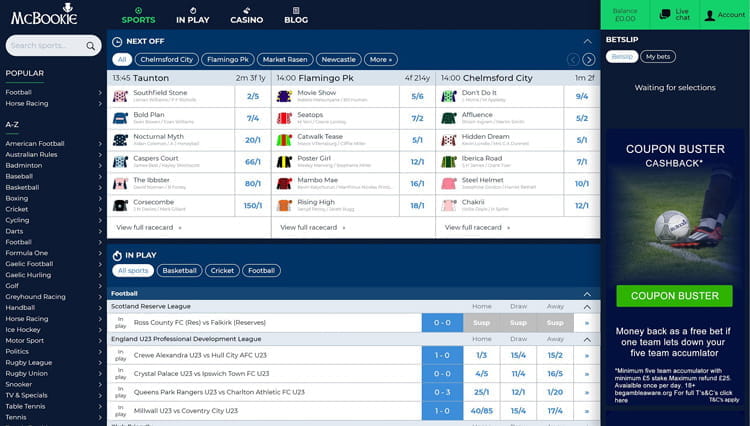Click the Balance display
The height and width of the screenshot is (426, 750).
pos(625,15)
